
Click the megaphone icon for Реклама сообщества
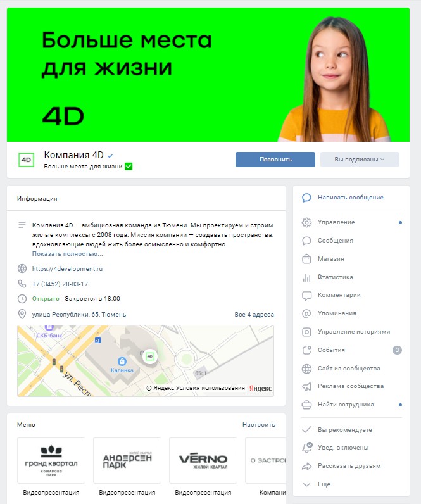point(306,386)
